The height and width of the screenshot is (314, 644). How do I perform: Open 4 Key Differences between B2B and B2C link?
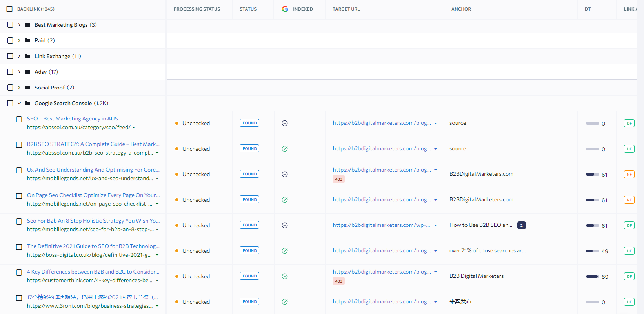(x=93, y=272)
